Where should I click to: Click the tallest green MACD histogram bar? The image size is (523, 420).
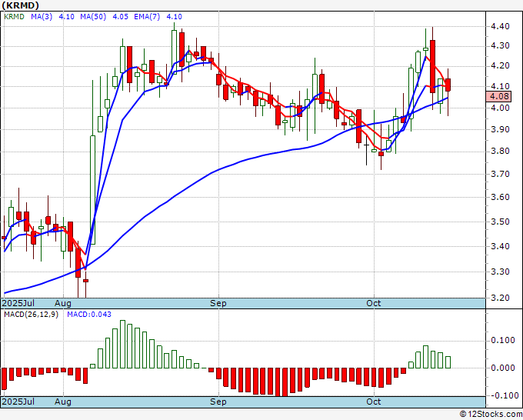pos(122,345)
